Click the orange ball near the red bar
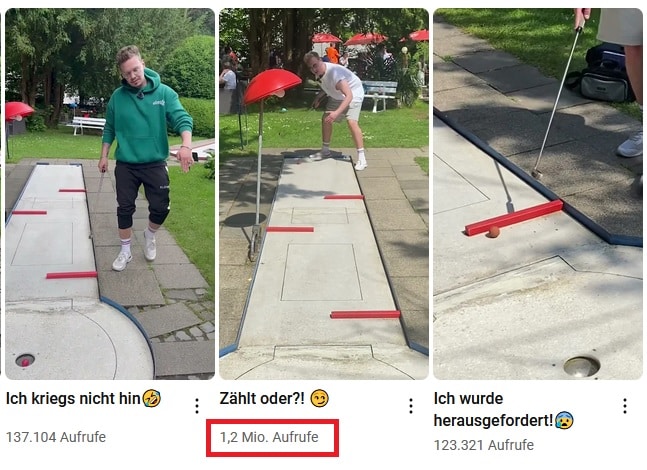Viewport: 647px width, 470px height. (x=494, y=232)
